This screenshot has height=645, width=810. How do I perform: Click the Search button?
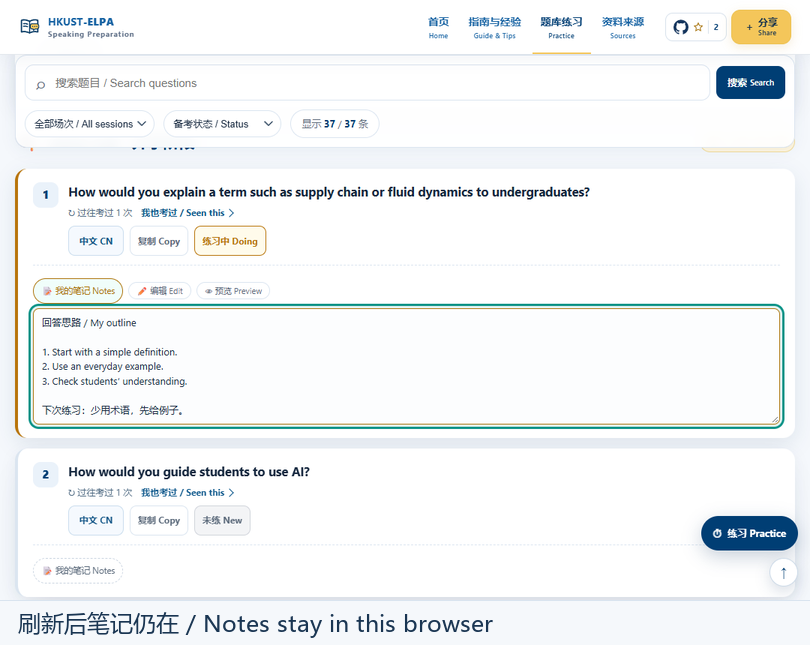[x=751, y=83]
